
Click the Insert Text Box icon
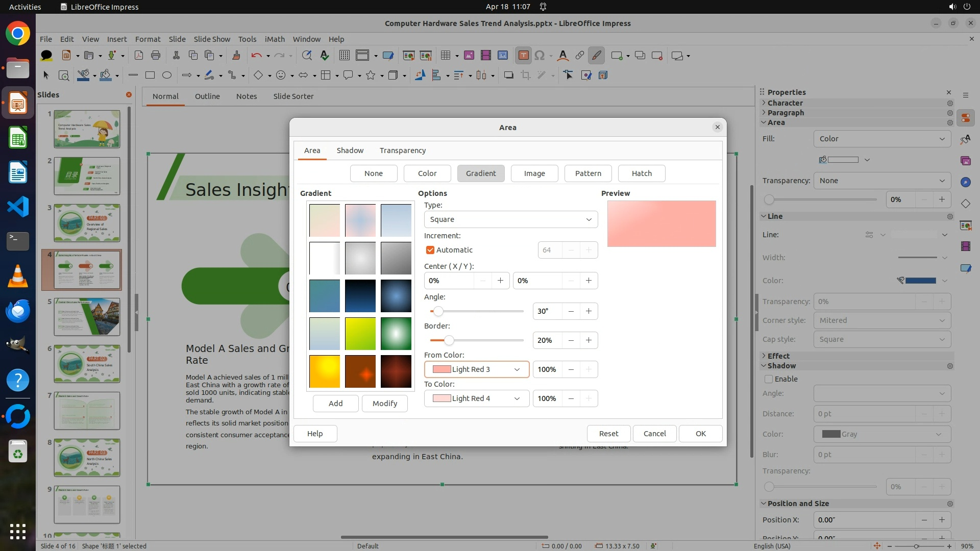coord(523,56)
